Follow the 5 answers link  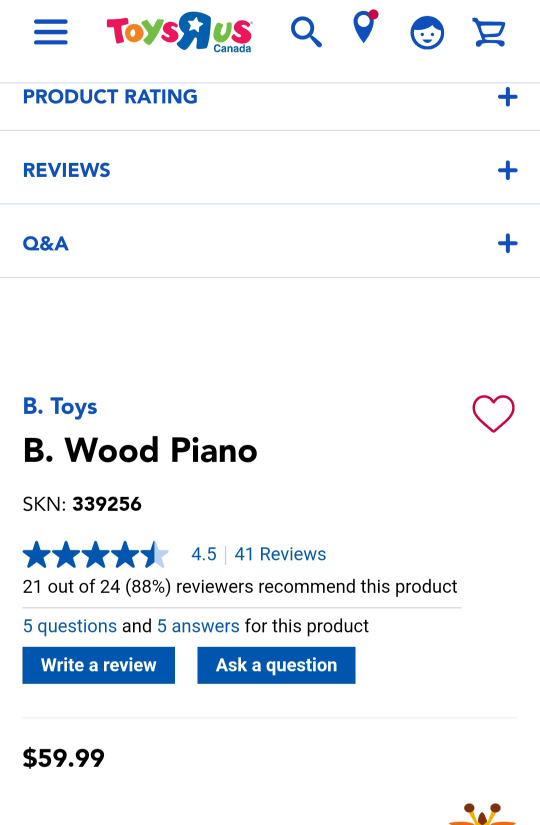pyautogui.click(x=198, y=626)
